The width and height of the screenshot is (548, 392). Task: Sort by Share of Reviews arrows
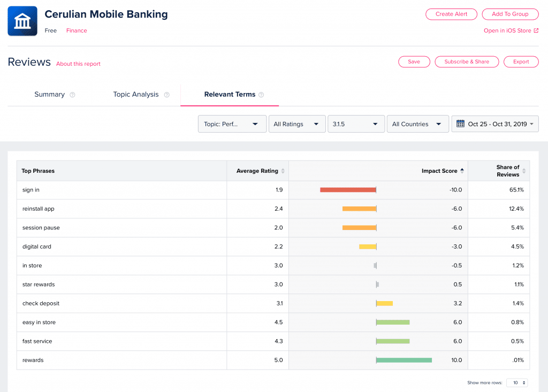coord(524,171)
